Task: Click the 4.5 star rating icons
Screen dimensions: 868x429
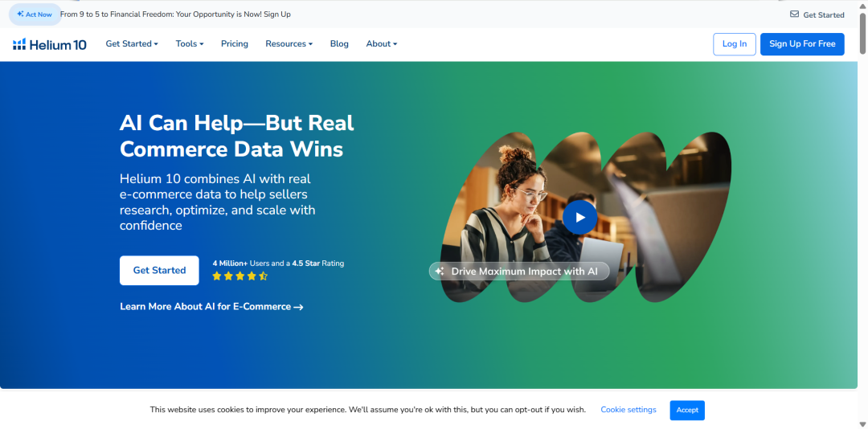Action: [240, 276]
